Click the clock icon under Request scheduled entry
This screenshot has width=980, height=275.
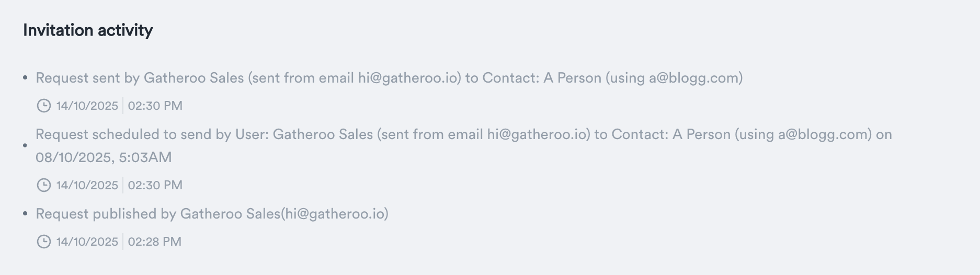click(43, 185)
